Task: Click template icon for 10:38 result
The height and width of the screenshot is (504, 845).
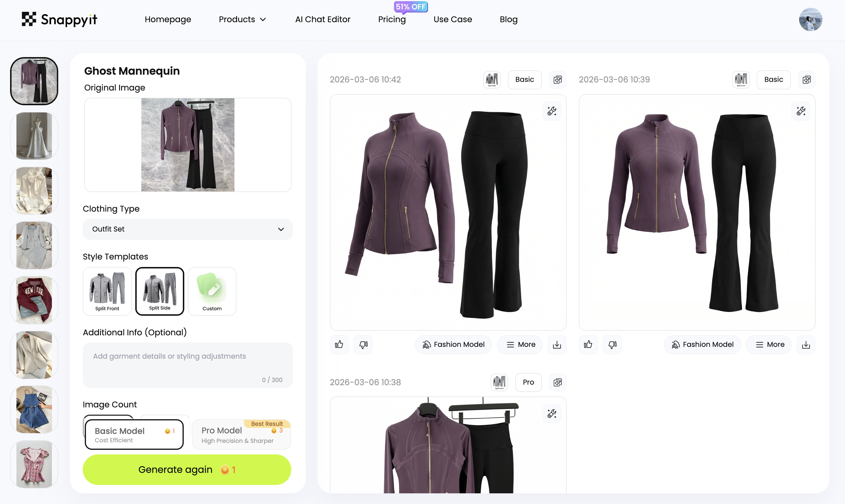Action: click(499, 382)
